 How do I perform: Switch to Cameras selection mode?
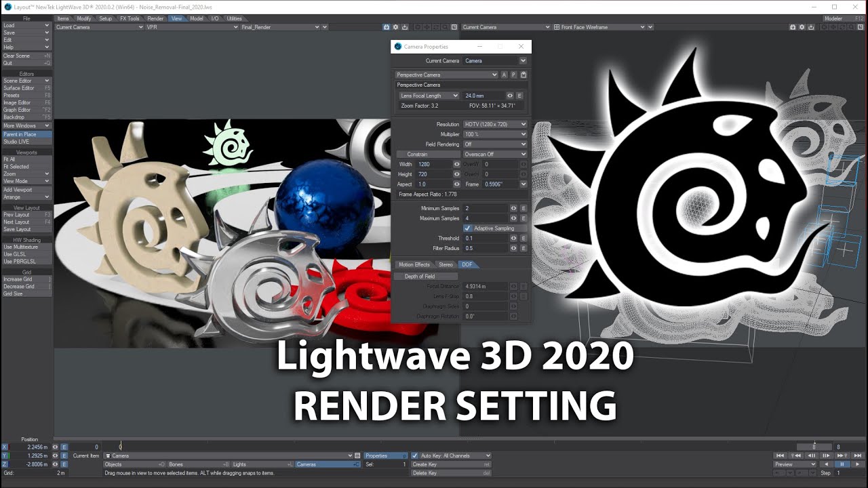tap(328, 464)
